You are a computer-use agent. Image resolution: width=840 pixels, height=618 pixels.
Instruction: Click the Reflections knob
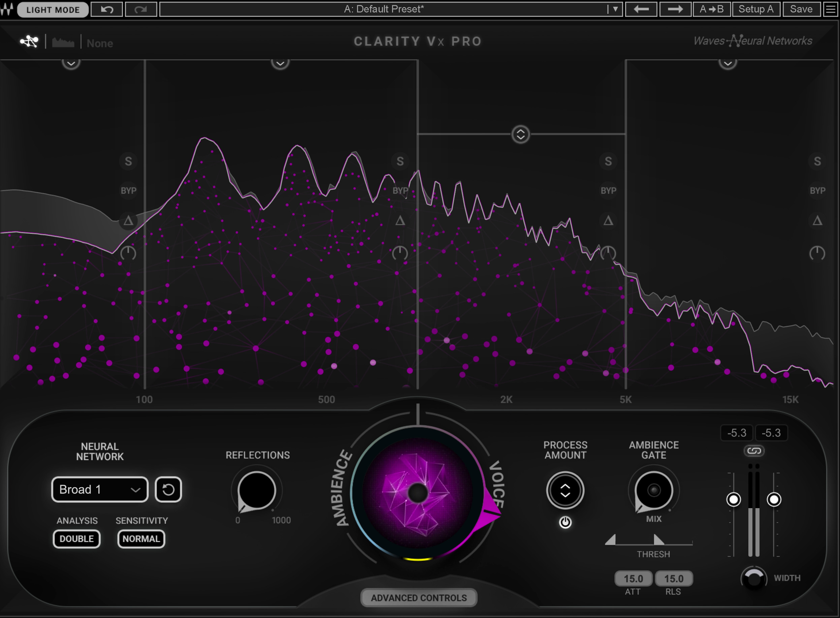pyautogui.click(x=256, y=490)
